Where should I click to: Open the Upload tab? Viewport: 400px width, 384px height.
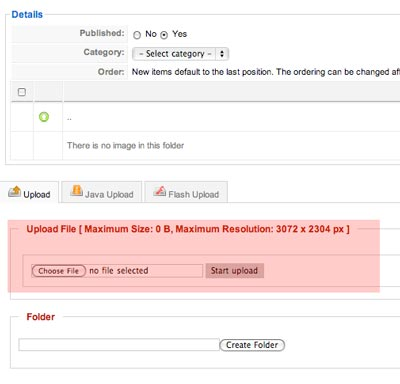[x=29, y=192]
